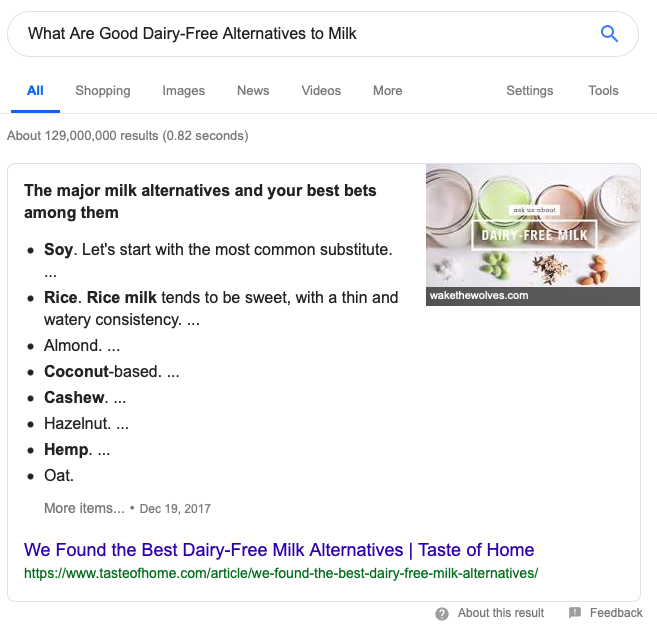Screen dimensions: 657x631
Task: Select the All results tab
Action: tap(35, 91)
